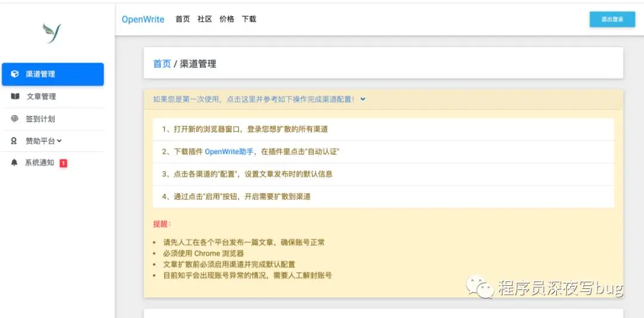Click the red notification badge showing 1
Viewport: 644px width, 318px height.
tap(63, 163)
